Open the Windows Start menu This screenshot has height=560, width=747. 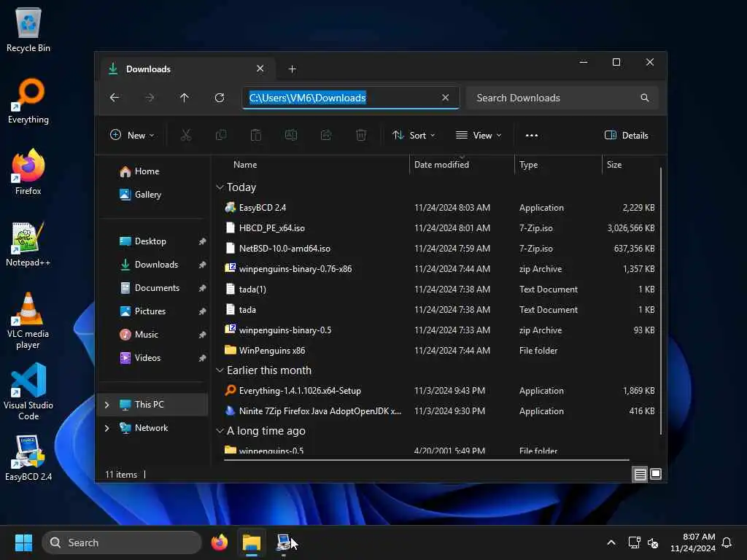[23, 542]
